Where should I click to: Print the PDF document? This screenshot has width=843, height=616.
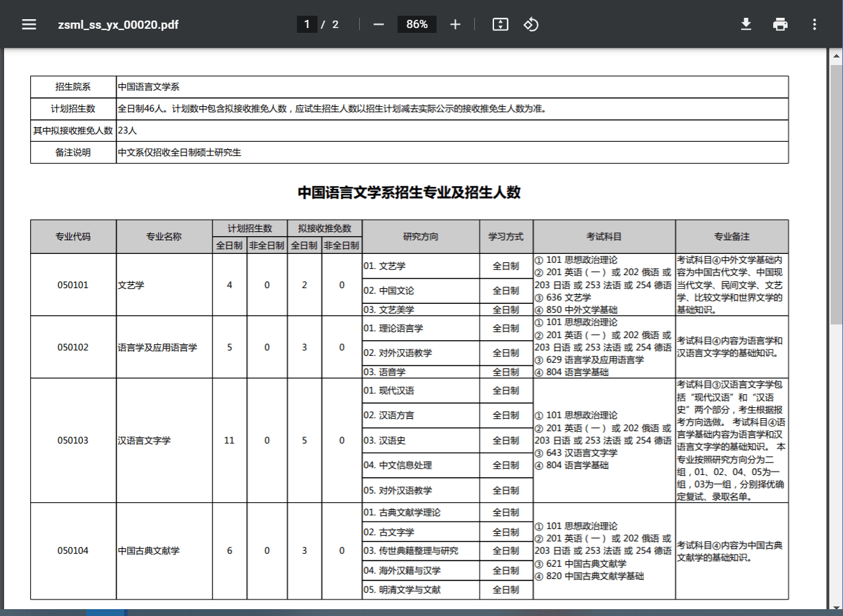click(x=780, y=25)
